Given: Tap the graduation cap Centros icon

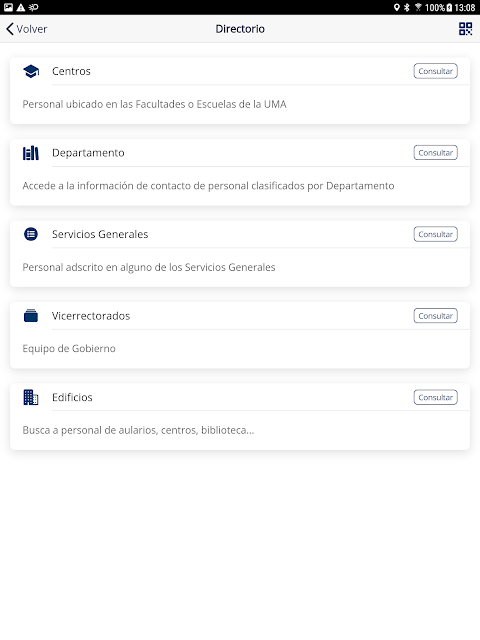Looking at the screenshot, I should click(31, 71).
